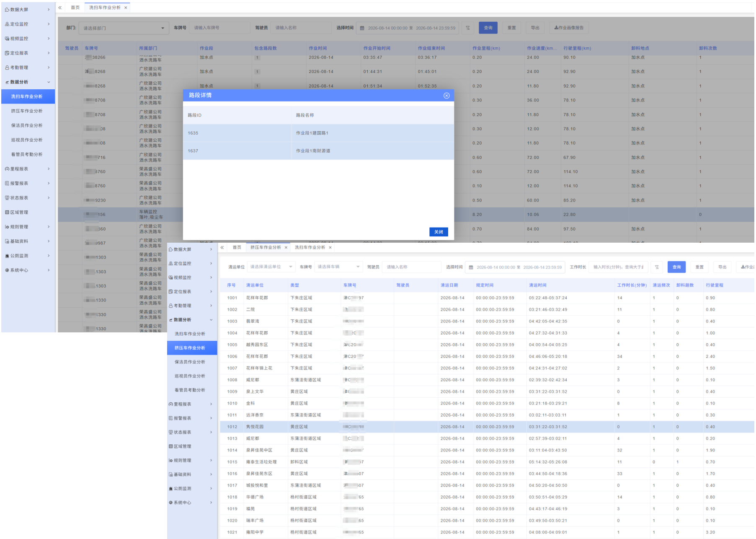Click 视频监控 icon in 洗扫车 window sidebar
The image size is (756, 539).
(7, 39)
